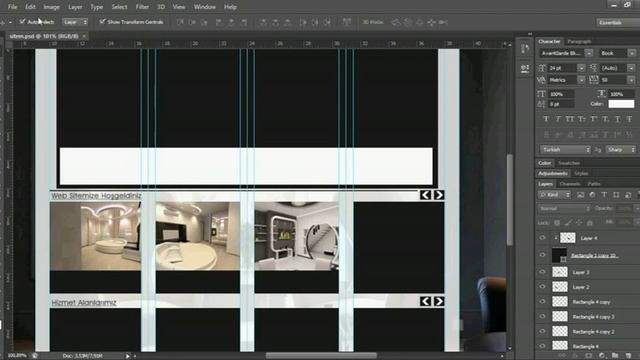
Task: Filter layers by smart objects icon
Action: tap(628, 195)
